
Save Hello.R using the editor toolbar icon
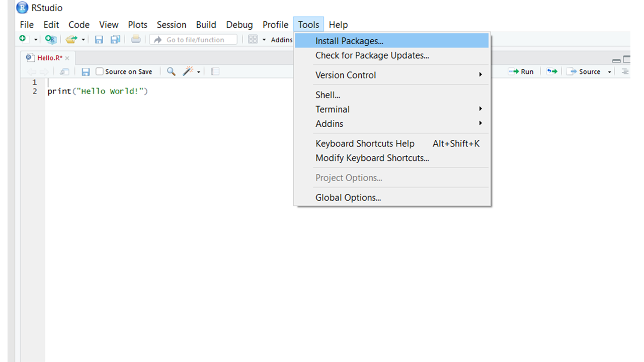click(86, 72)
